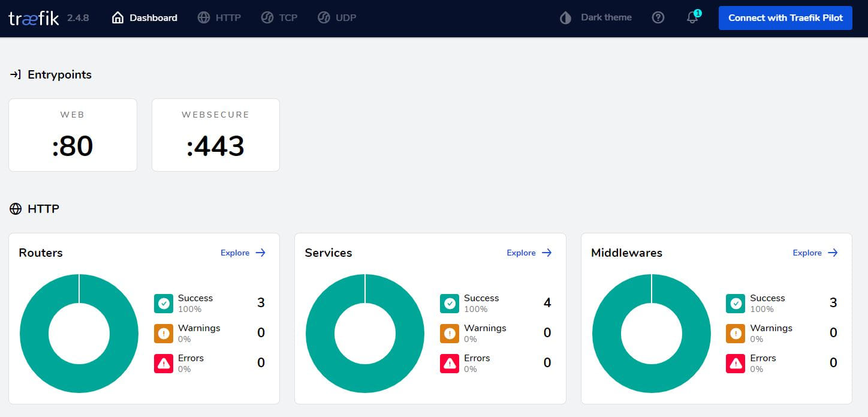The width and height of the screenshot is (868, 417).
Task: Click the Warnings icon under Services
Action: (450, 333)
